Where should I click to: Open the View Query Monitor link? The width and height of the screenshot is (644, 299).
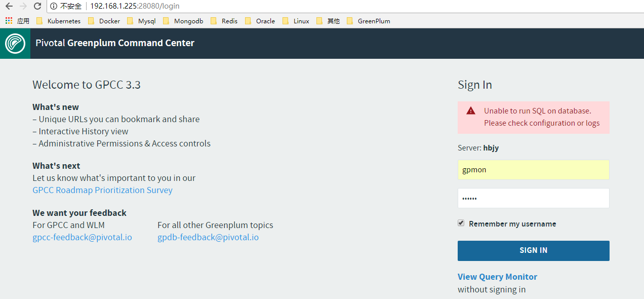pyautogui.click(x=497, y=277)
